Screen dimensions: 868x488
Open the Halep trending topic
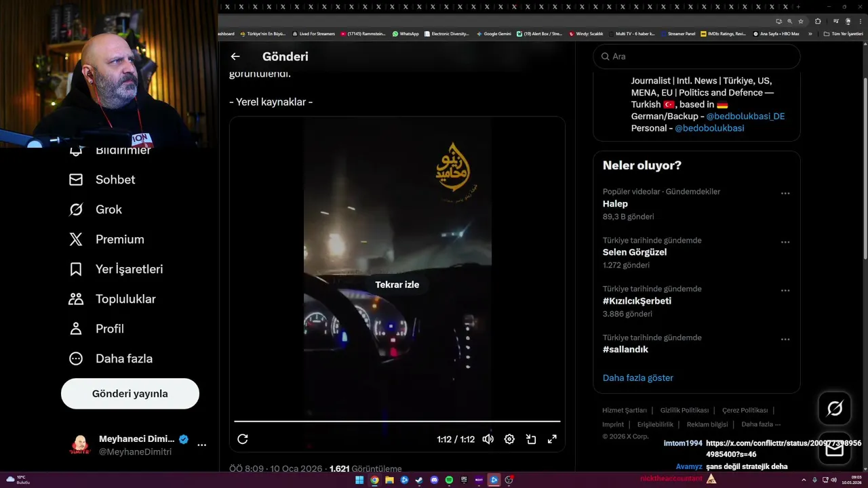615,204
